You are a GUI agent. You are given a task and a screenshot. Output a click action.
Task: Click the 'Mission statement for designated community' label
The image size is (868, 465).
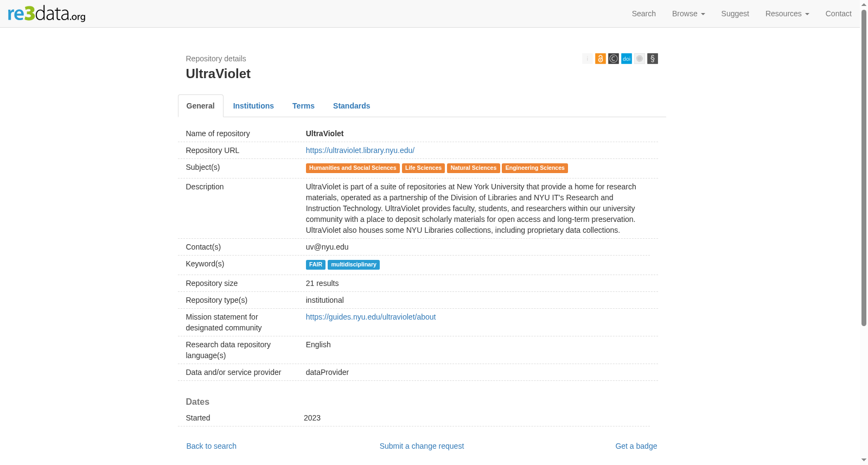click(224, 322)
